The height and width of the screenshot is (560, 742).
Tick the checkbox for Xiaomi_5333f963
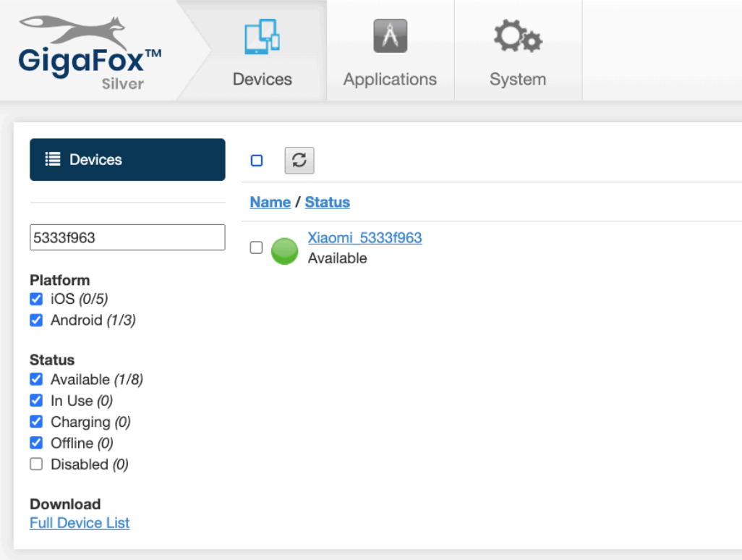(256, 247)
